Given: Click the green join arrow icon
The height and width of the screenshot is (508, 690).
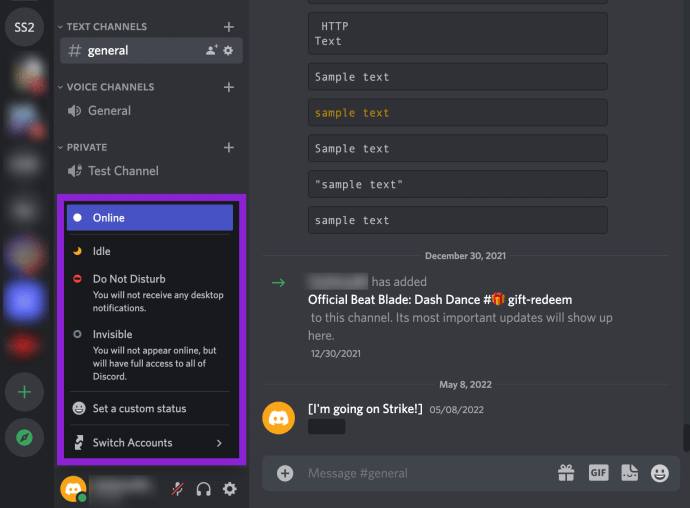Looking at the screenshot, I should click(279, 282).
